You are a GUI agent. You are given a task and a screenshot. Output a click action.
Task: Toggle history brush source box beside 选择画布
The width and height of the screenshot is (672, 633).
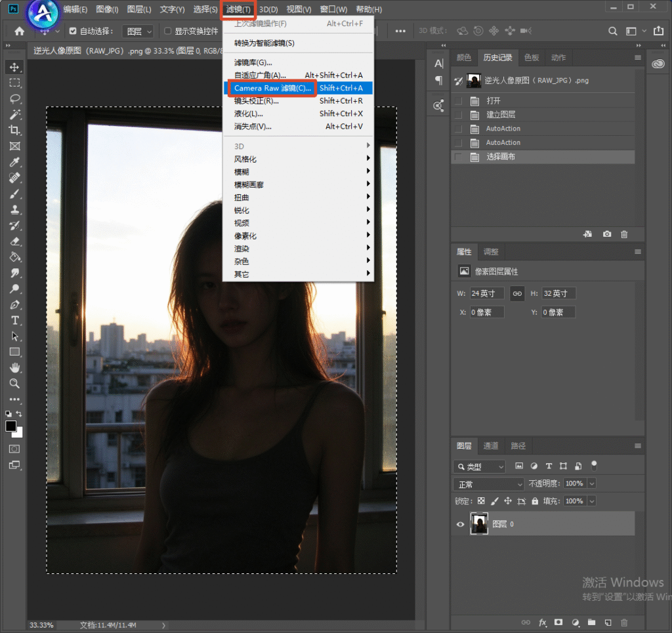point(459,157)
